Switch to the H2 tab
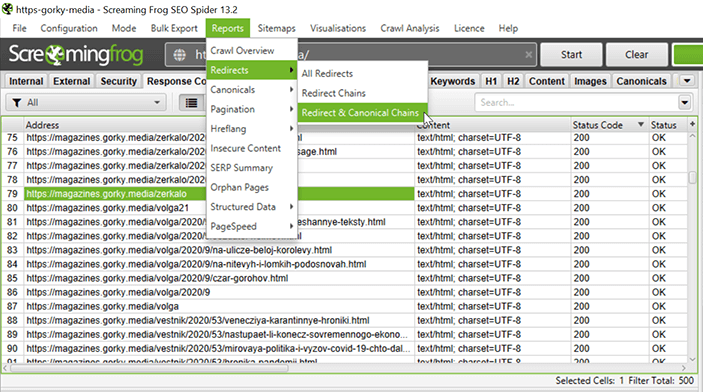 pos(513,81)
